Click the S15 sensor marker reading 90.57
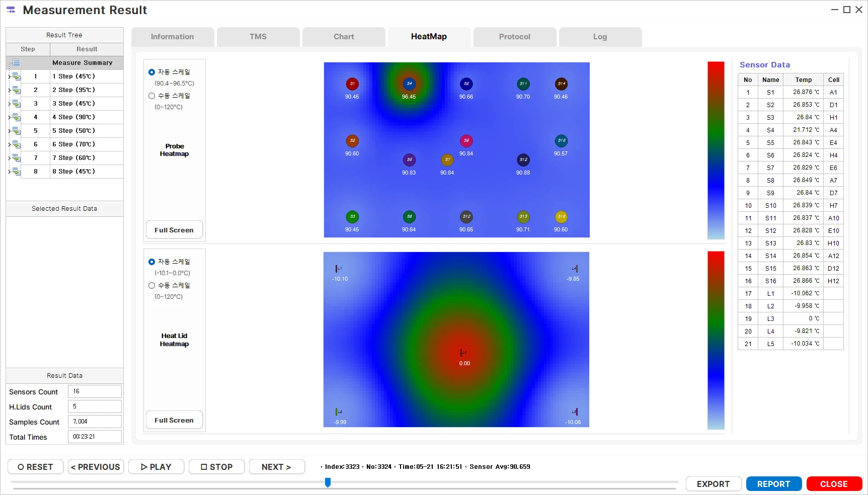 (561, 141)
